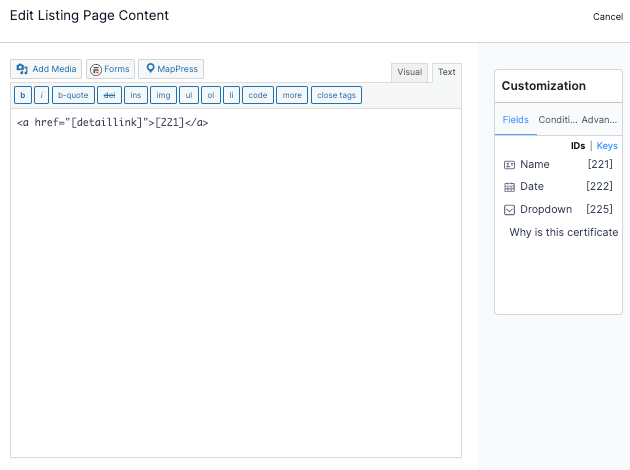Click the Dropdown field icon
This screenshot has width=630, height=470.
(x=509, y=210)
